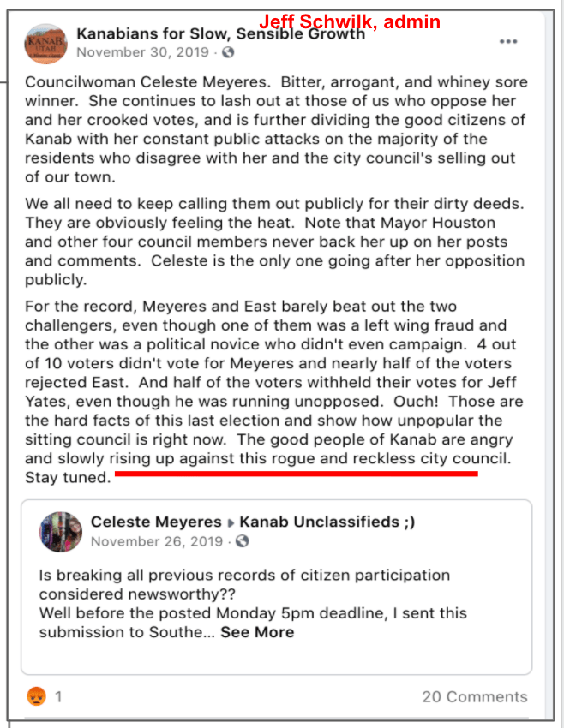Click the public globe icon beside November 30

[x=228, y=53]
